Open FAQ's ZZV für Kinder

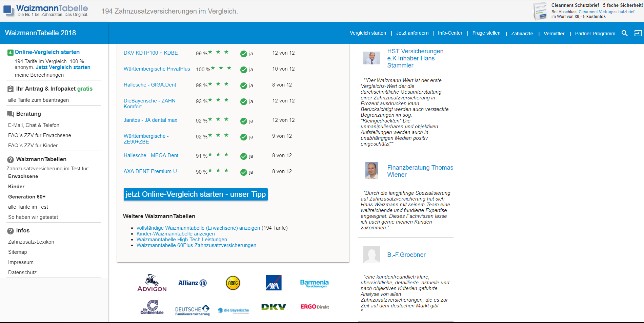coord(33,146)
